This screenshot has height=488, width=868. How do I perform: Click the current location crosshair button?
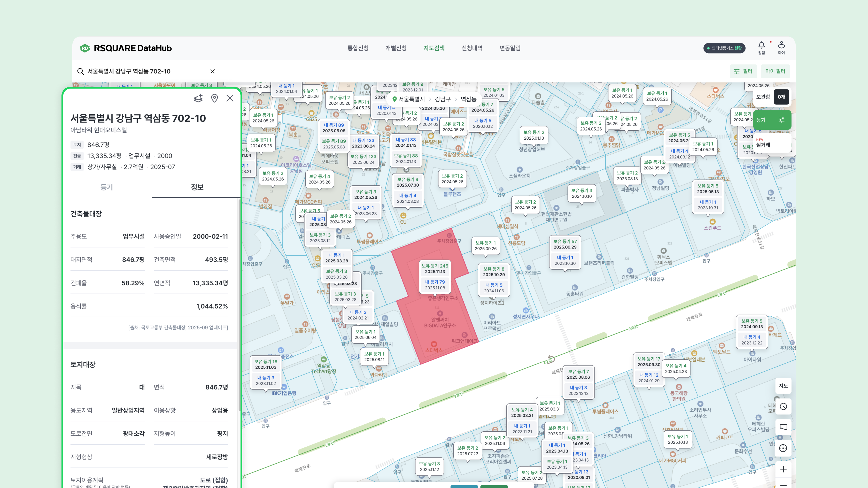pos(783,448)
